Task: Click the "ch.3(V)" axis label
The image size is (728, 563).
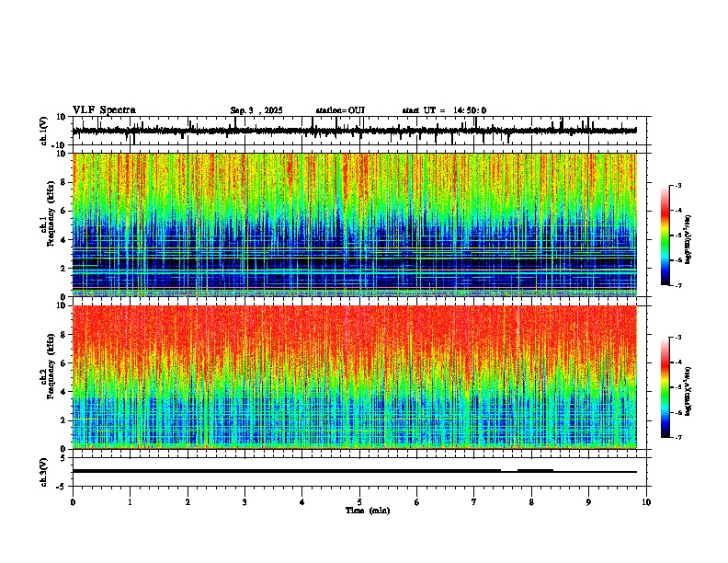Action: pyautogui.click(x=45, y=472)
